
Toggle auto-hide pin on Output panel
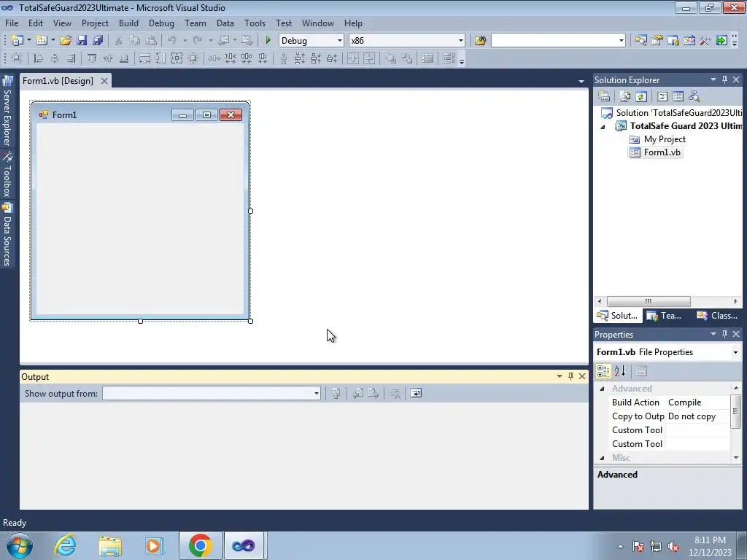point(570,376)
